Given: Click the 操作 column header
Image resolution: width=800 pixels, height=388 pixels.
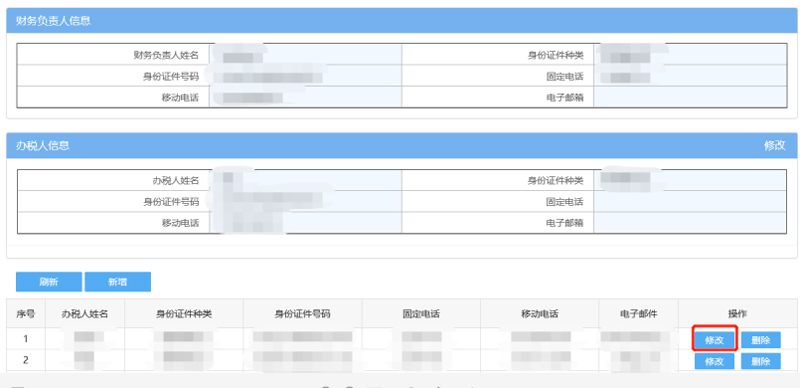Looking at the screenshot, I should (737, 314).
